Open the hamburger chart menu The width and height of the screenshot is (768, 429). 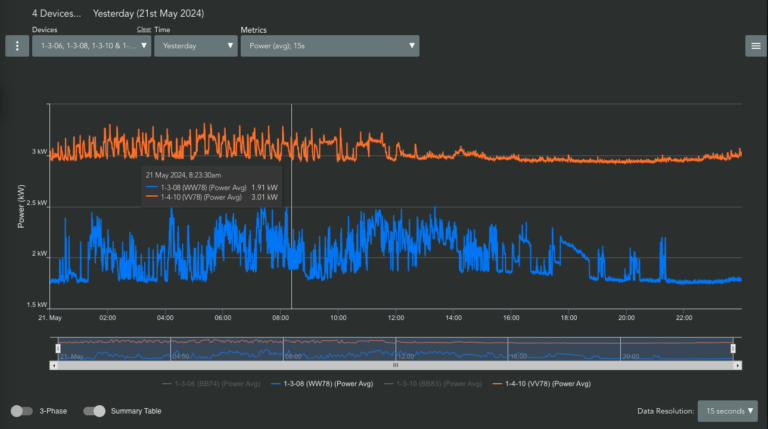point(756,46)
